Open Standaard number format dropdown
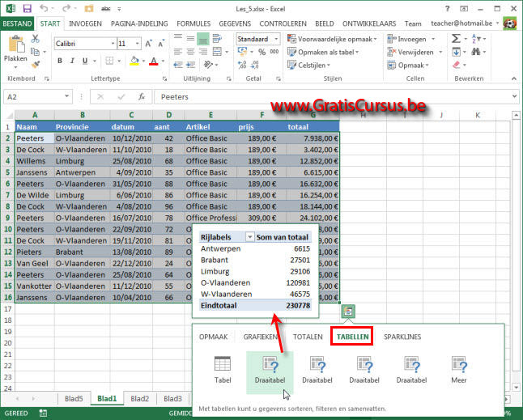This screenshot has height=420, width=523. (276, 39)
